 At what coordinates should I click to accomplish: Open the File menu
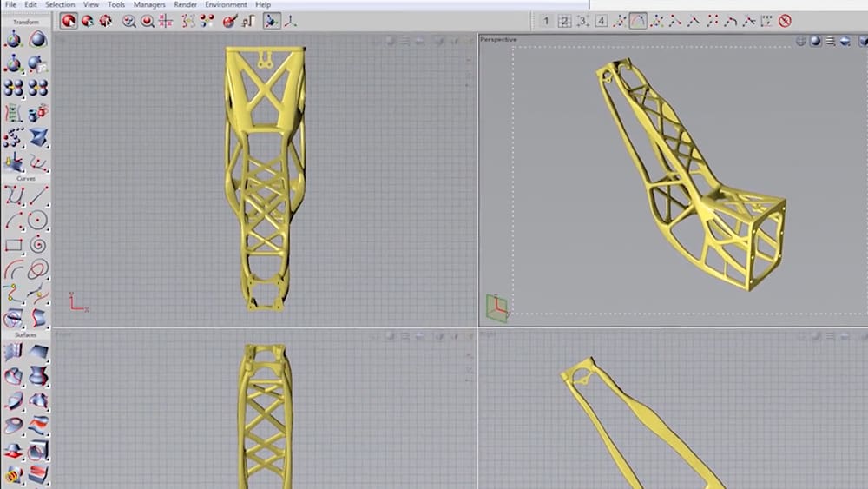click(x=10, y=4)
